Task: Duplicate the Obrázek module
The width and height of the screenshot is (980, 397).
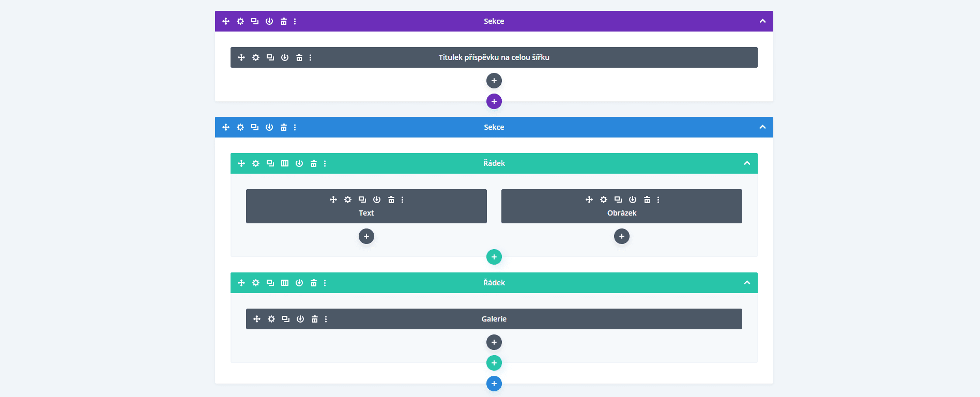Action: coord(618,200)
